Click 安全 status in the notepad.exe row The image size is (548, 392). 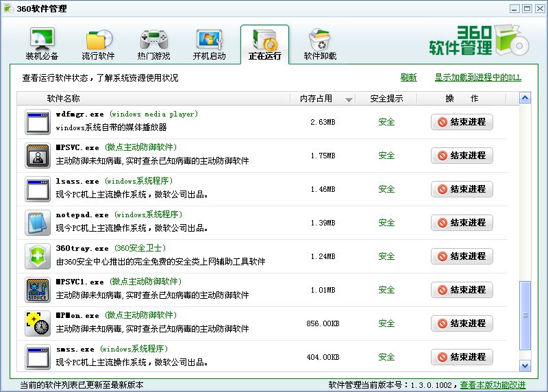pyautogui.click(x=386, y=223)
